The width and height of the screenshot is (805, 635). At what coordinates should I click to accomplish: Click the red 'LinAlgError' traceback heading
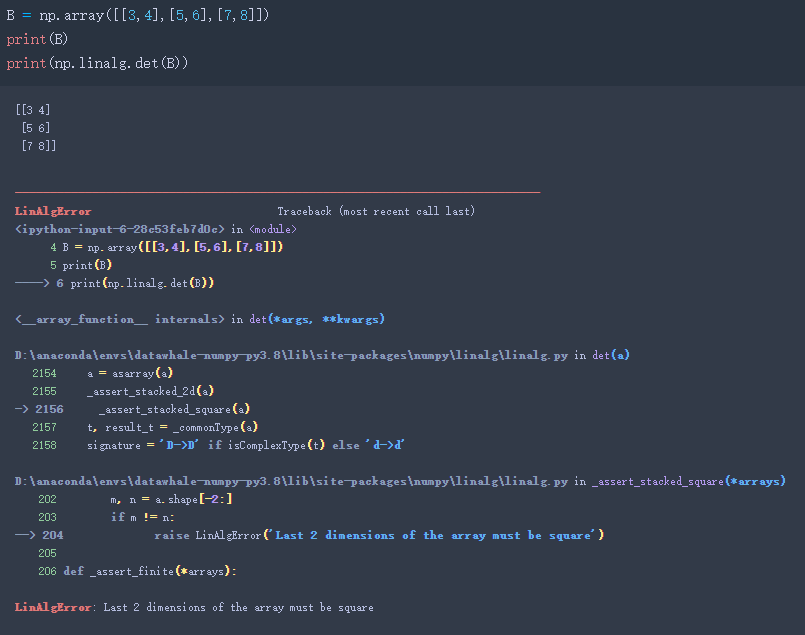(53, 211)
